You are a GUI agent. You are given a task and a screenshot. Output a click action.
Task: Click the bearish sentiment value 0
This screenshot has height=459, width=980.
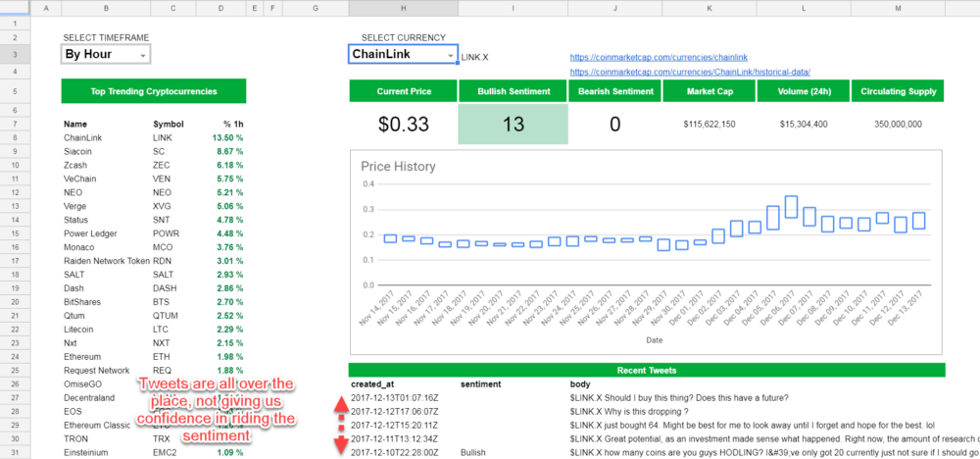(615, 124)
